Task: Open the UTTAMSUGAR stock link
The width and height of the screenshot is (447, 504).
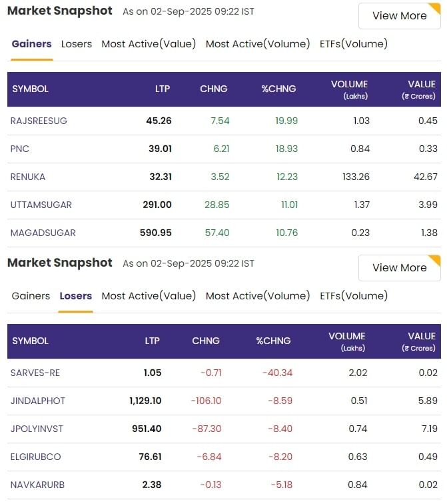Action: click(x=41, y=205)
